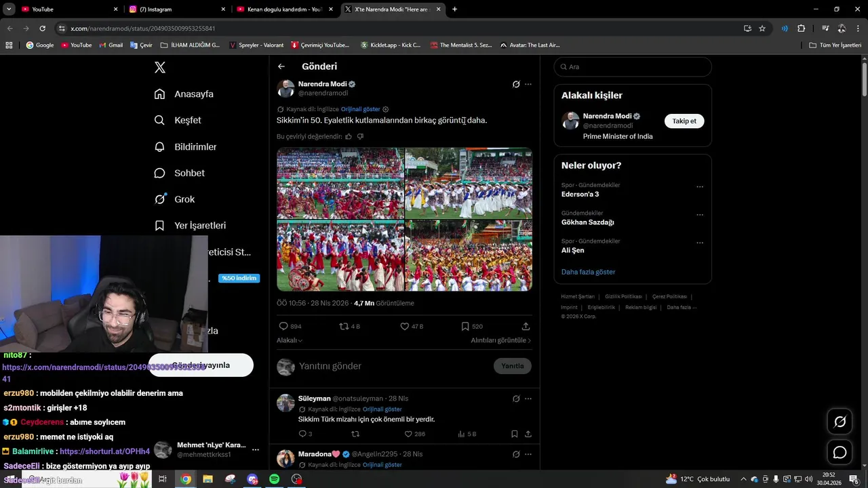Open Gmail bookmark in bookmarks bar

pos(111,45)
